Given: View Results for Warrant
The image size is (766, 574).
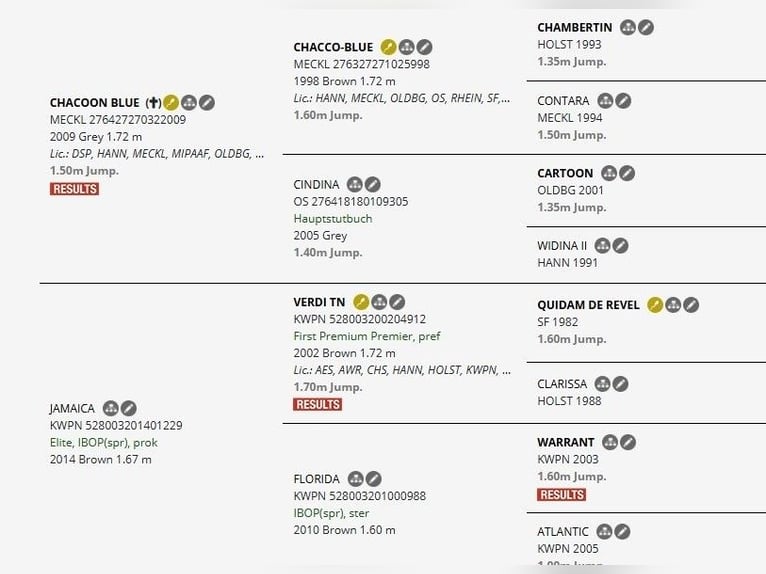Looking at the screenshot, I should (x=561, y=495).
